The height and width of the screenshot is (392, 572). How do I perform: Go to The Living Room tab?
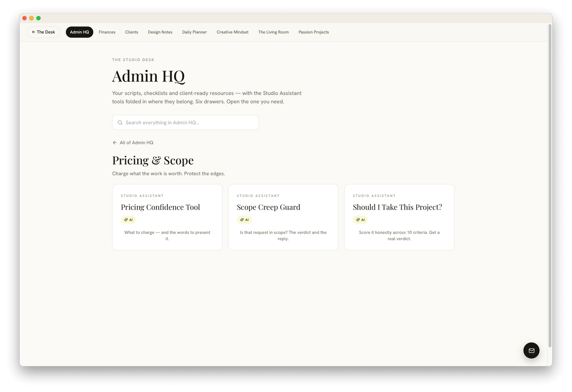(274, 32)
